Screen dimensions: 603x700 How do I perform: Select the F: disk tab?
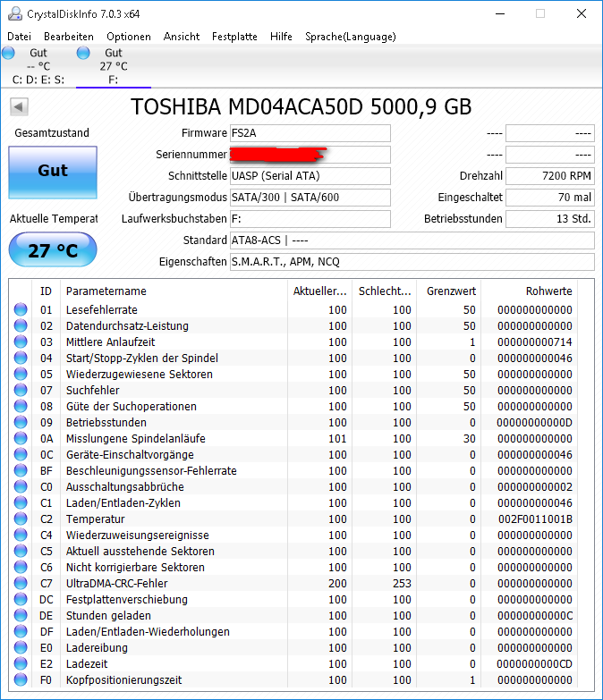pos(113,80)
